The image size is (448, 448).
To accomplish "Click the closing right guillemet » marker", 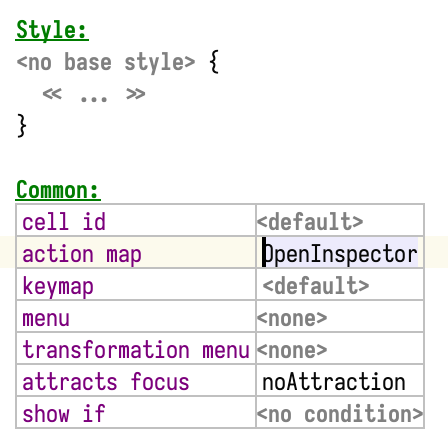I will [136, 94].
